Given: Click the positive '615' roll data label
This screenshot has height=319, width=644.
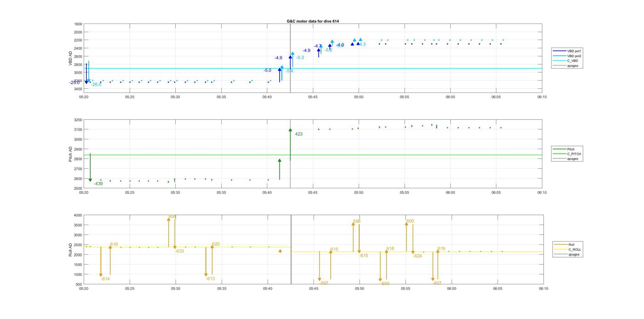Looking at the screenshot, I should 334,249.
